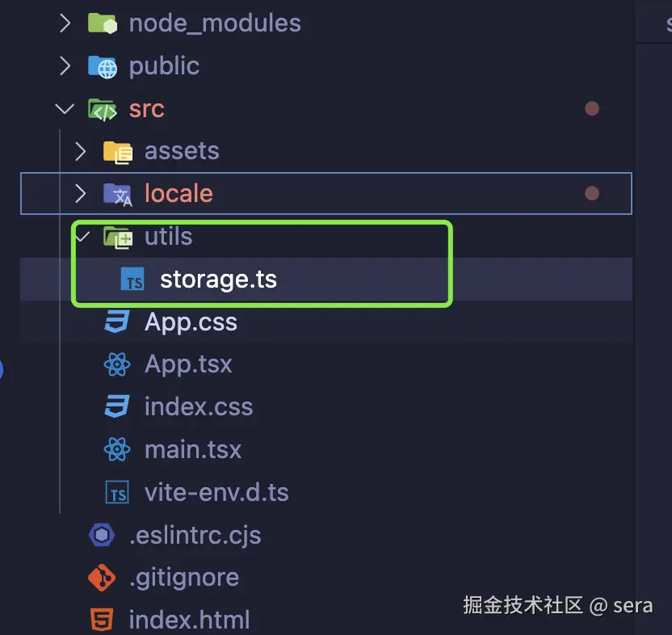
Task: Click the CSS icon beside index.css
Action: [x=118, y=406]
